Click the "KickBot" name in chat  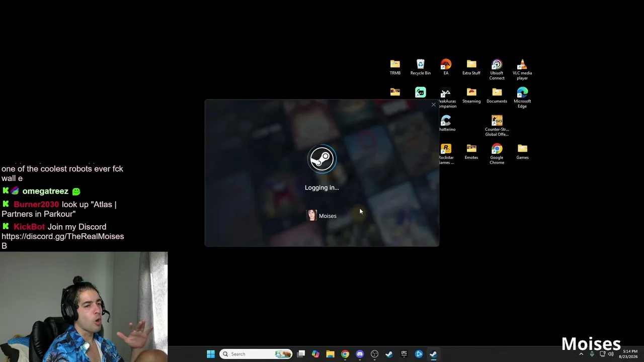point(29,227)
